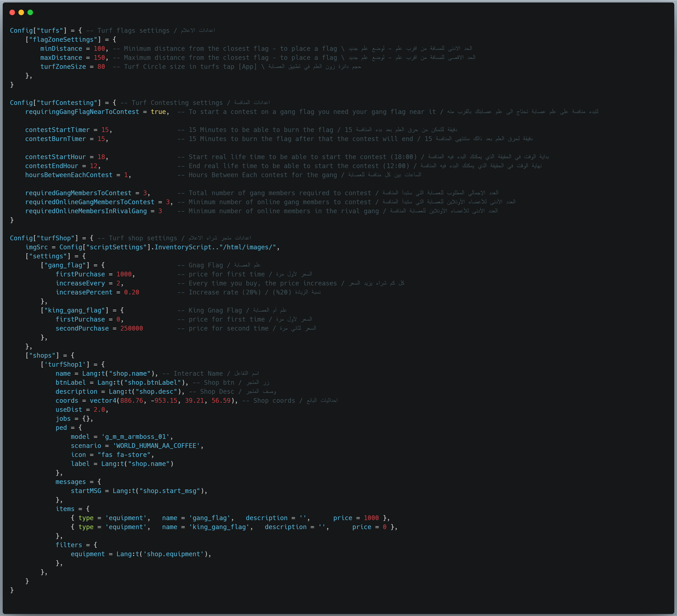This screenshot has height=616, width=677.
Task: Click the requiredOnlineMembersInRivalGang variable name
Action: click(x=86, y=211)
